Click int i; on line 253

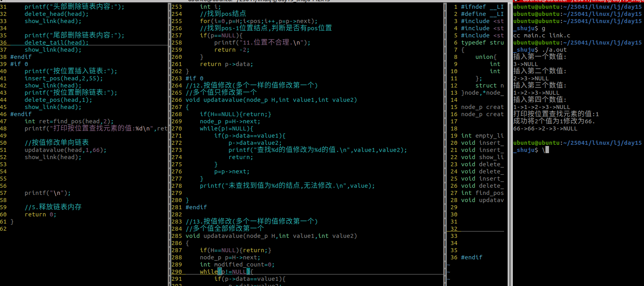210,7
